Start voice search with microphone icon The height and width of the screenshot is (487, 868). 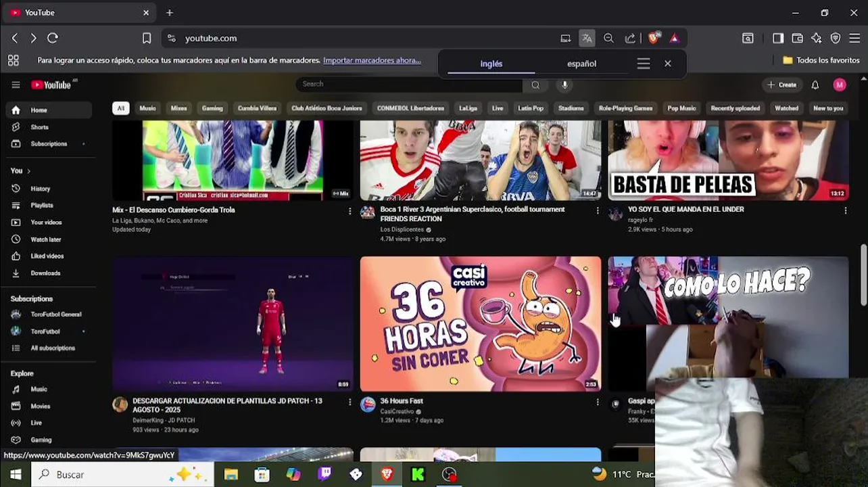click(564, 85)
